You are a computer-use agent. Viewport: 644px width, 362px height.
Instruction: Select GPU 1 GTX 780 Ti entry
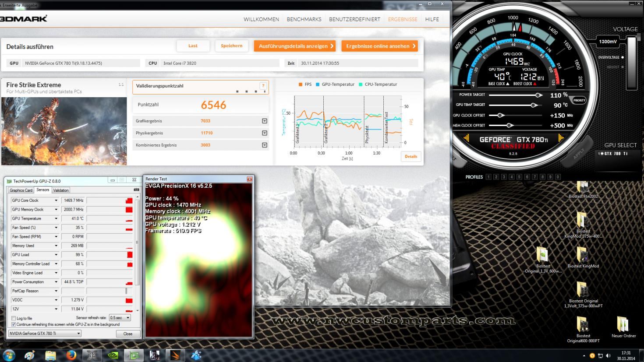tap(613, 154)
